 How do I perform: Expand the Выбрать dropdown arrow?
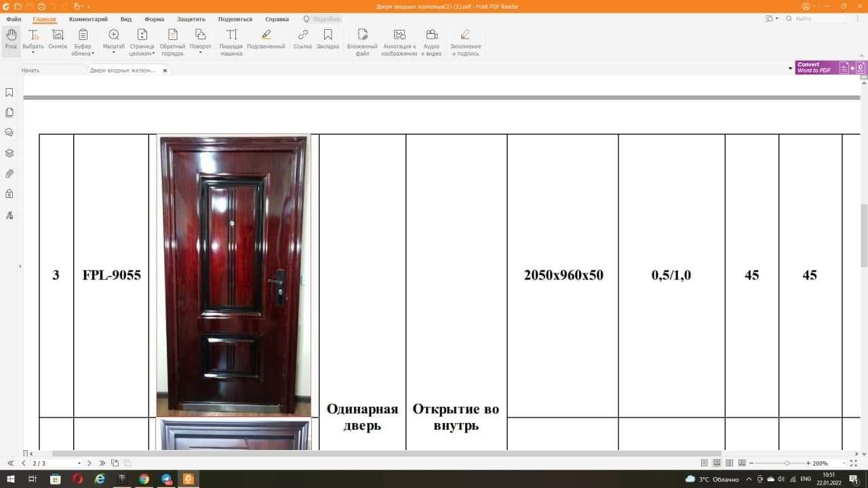(x=33, y=52)
